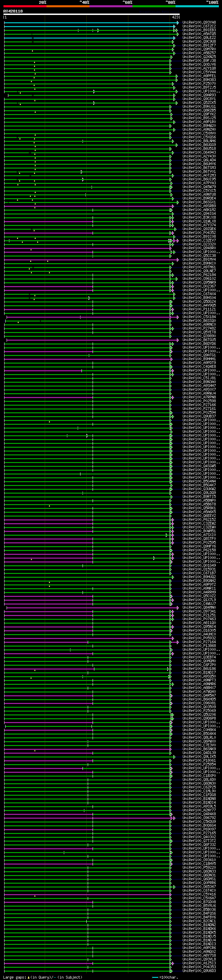This screenshot has height=980, width=222.
Task: Select label UniRef100_Q9FYK2
Action: tap(199, 114)
